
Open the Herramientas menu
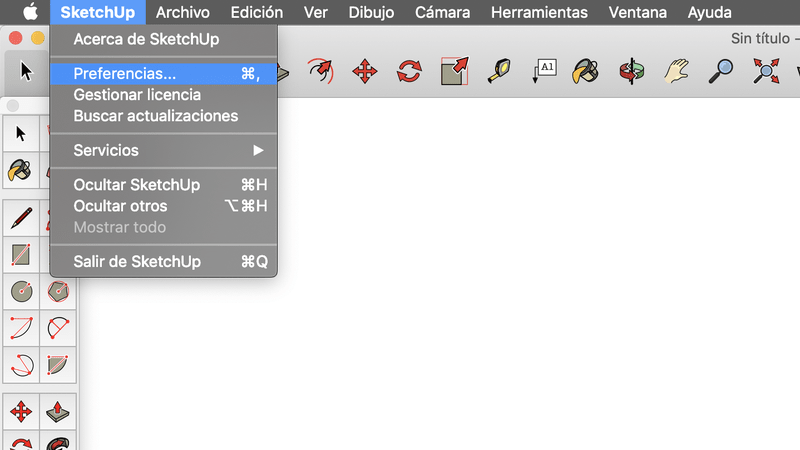539,12
